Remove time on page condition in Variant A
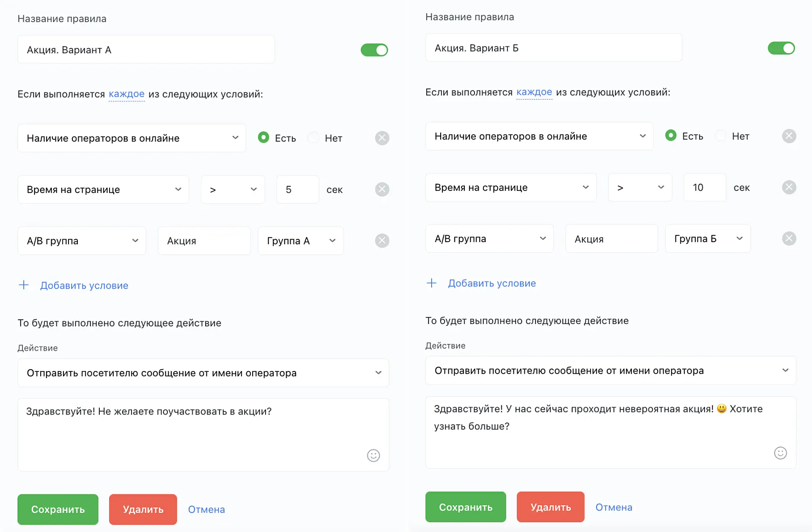 pyautogui.click(x=382, y=189)
